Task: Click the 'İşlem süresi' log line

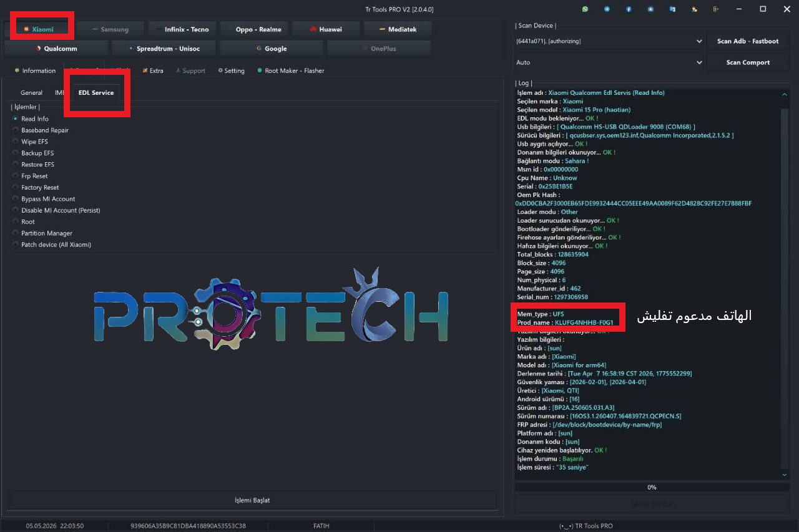Action: 553,467
